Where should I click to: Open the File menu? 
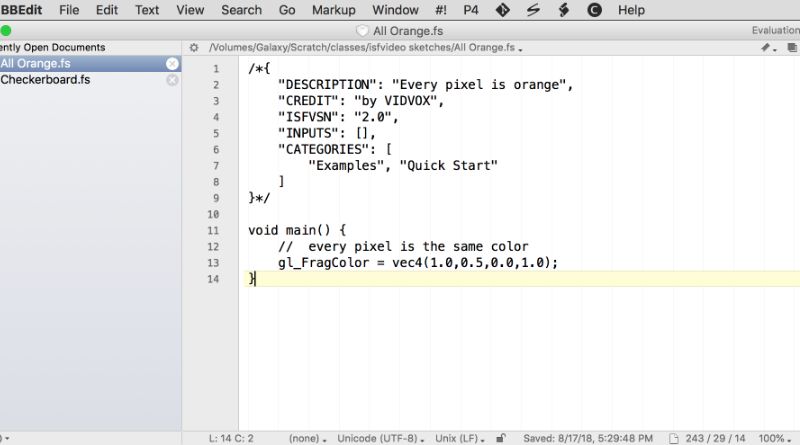[69, 10]
